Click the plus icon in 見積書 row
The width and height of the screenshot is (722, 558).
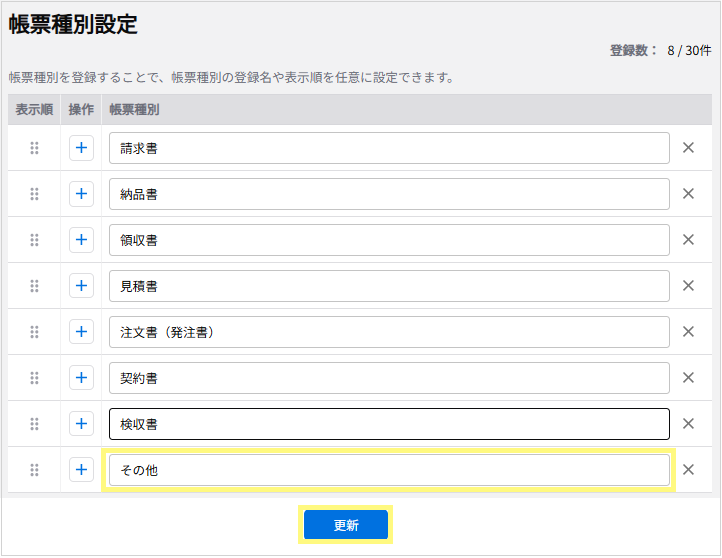82,286
